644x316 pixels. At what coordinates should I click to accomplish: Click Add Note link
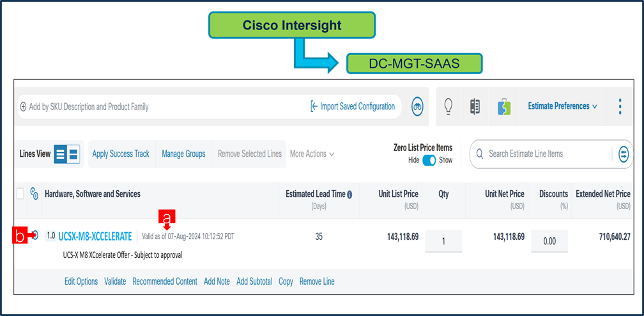tap(217, 281)
